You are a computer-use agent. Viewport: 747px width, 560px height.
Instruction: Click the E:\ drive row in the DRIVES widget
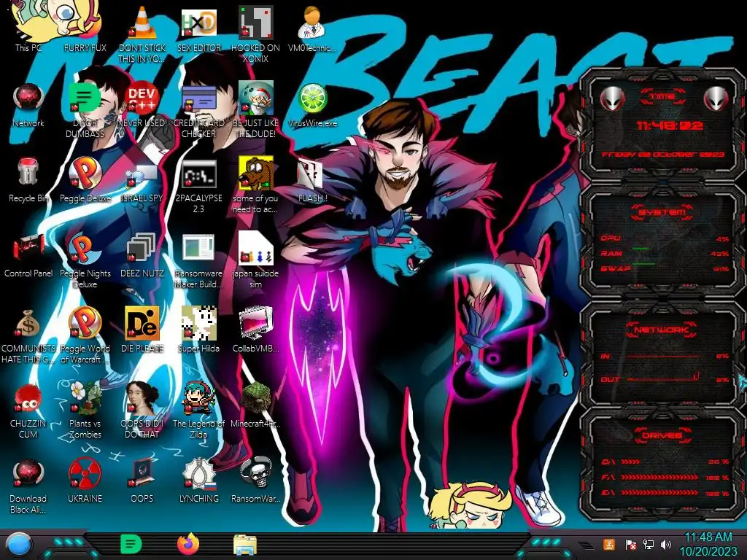pyautogui.click(x=665, y=493)
